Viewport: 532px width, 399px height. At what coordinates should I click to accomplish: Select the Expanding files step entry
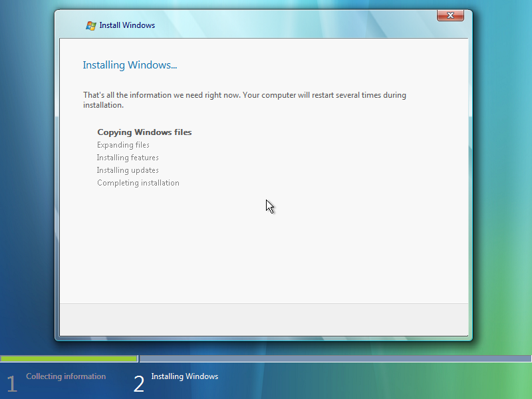123,144
